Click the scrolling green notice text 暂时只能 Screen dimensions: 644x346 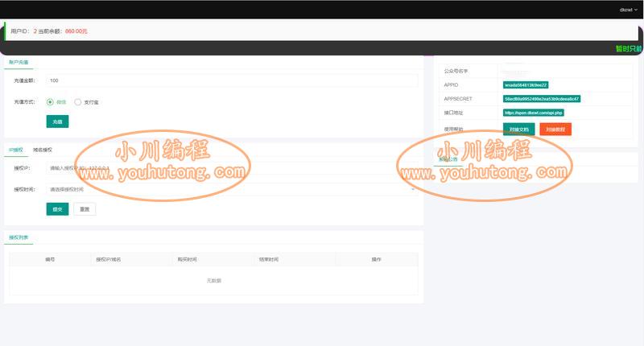[x=629, y=48]
